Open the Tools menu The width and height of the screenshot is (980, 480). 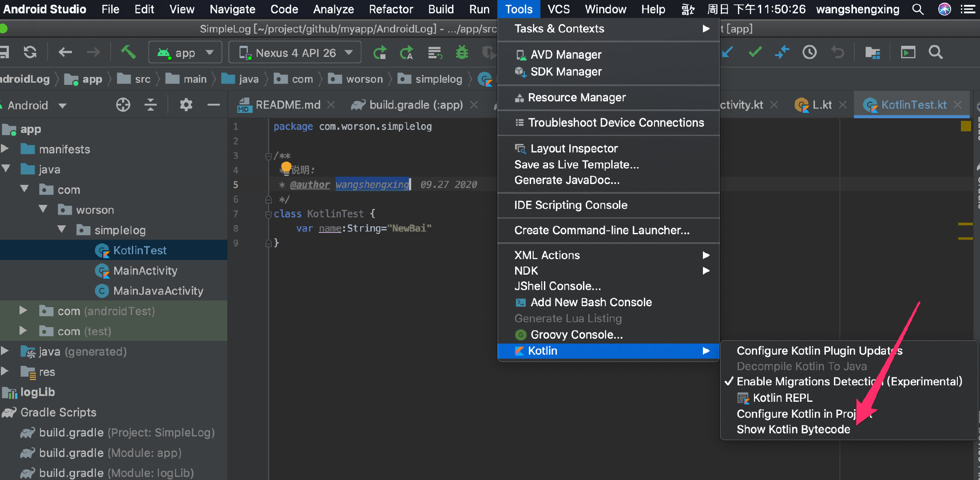[519, 9]
